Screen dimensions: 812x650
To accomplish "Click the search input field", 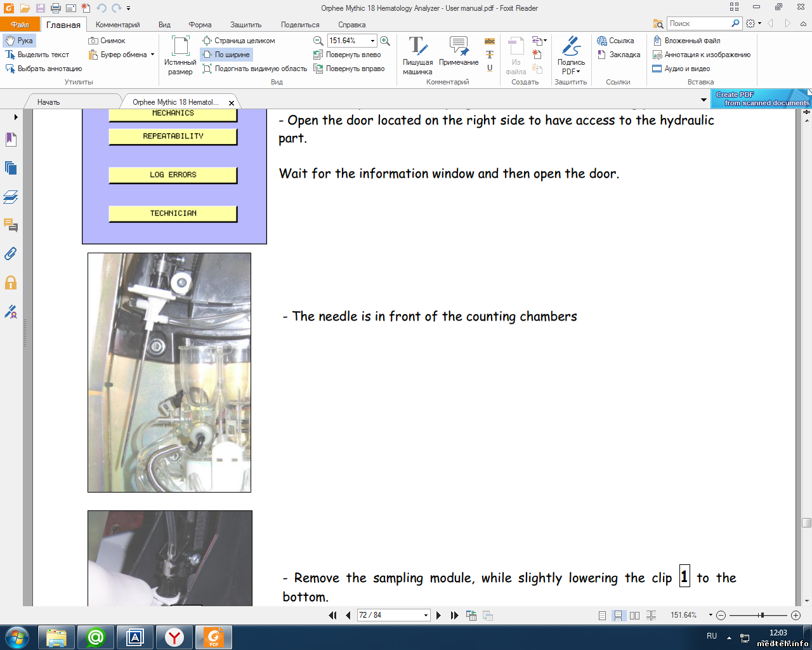I will point(698,23).
